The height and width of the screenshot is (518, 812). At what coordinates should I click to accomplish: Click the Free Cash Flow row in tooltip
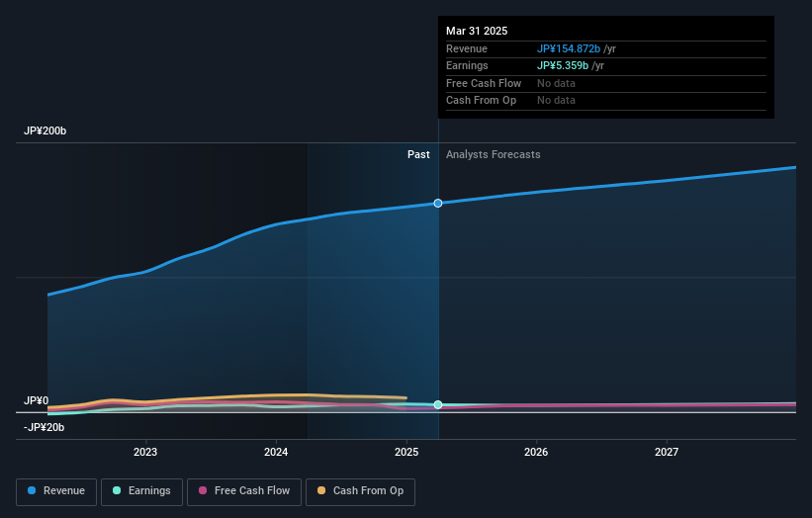[606, 83]
